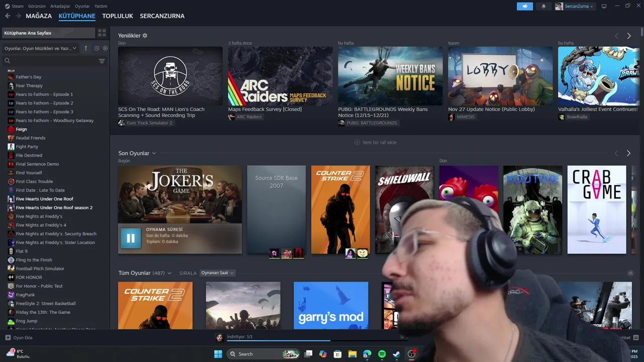This screenshot has width=644, height=362.
Task: Select Five Nights at Freddy's 4
Action: click(41, 225)
